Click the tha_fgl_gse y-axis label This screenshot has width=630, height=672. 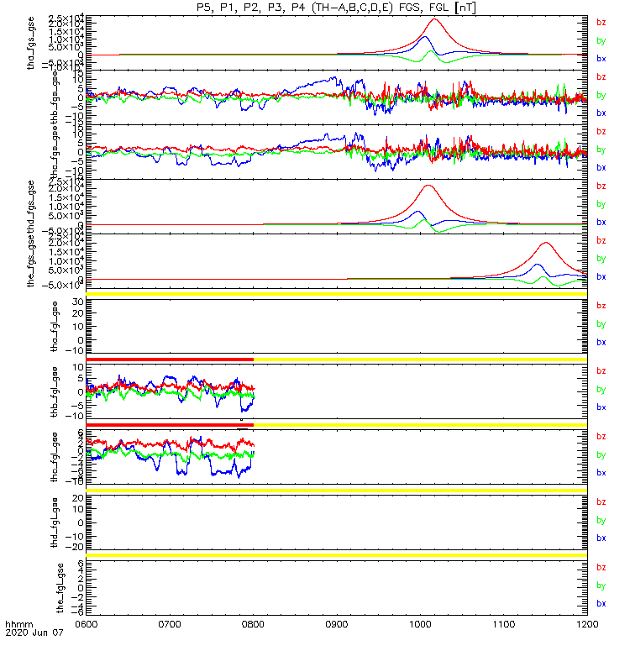[x=55, y=327]
